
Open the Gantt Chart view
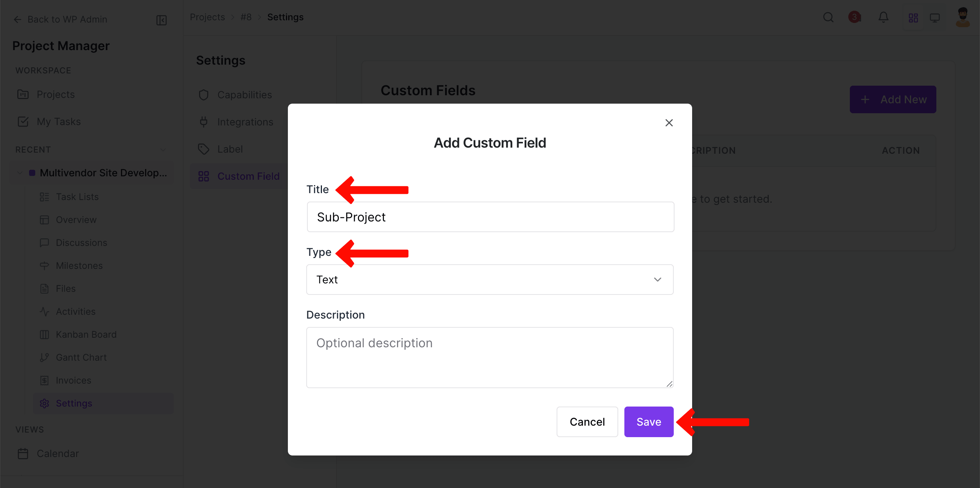click(x=45, y=357)
